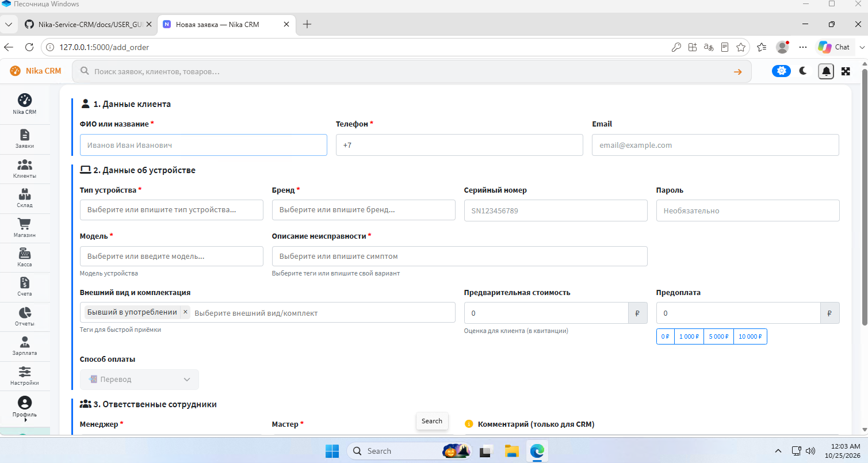Viewport: 868px width, 463px height.
Task: Set prepayment to 1 000 ₽
Action: click(x=689, y=336)
